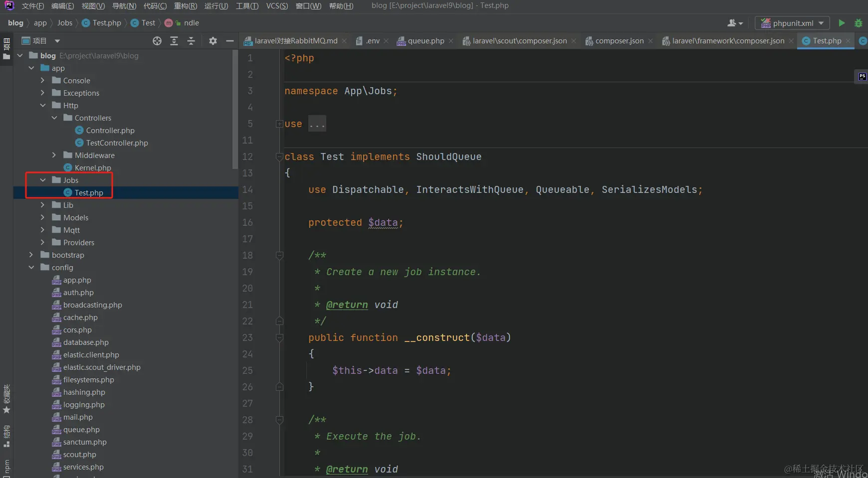Click the Collapse All icon in project panel
Image resolution: width=868 pixels, height=478 pixels.
click(x=191, y=41)
